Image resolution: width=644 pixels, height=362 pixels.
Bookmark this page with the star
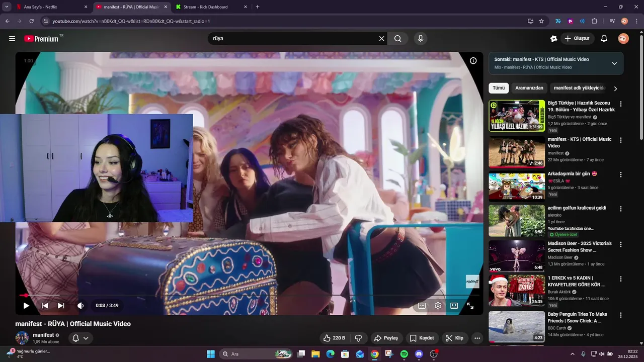point(541,21)
